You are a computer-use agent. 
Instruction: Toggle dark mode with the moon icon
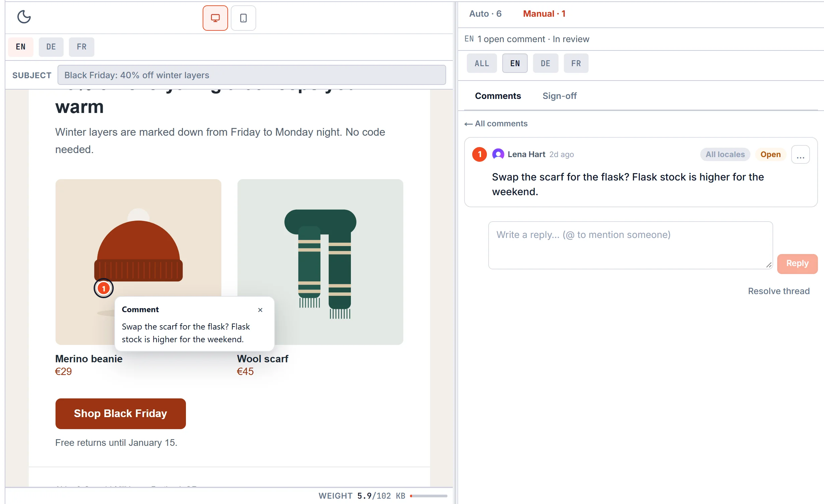point(24,17)
